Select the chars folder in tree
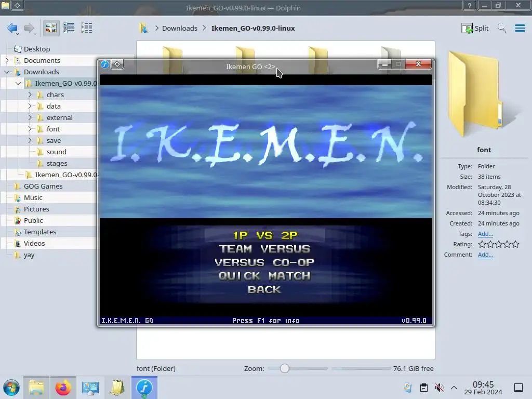Image resolution: width=532 pixels, height=399 pixels. 55,95
